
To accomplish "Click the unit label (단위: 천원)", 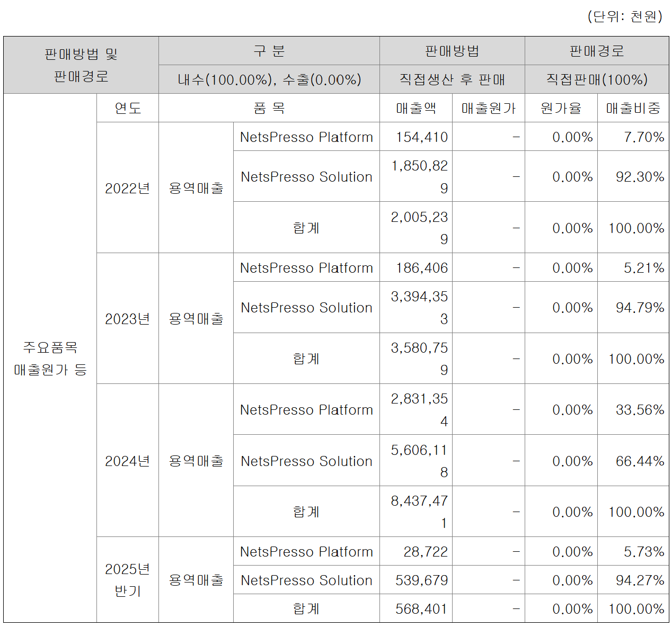I will (625, 16).
